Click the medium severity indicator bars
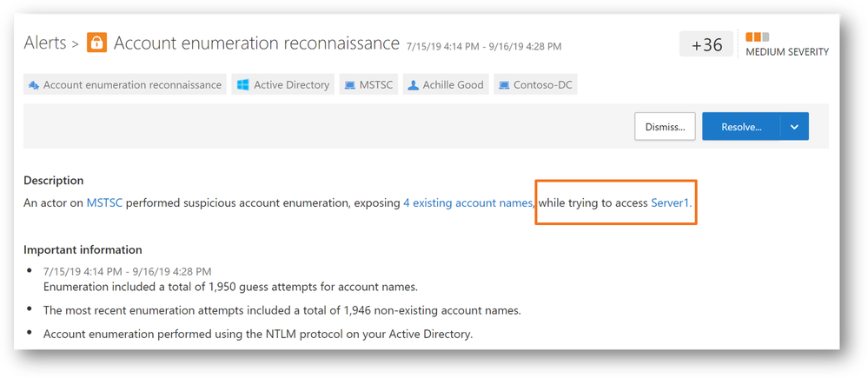 tap(758, 37)
